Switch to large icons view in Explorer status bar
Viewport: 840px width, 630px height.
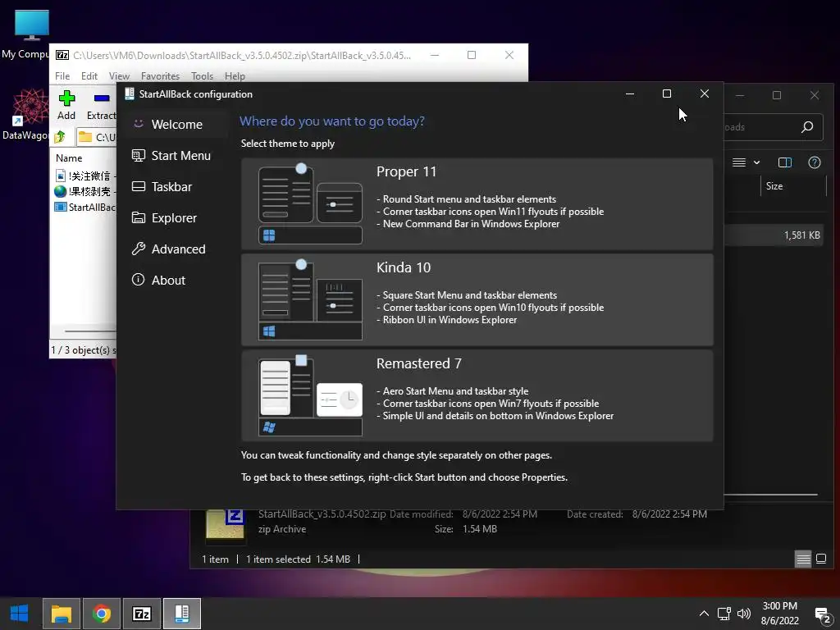[x=820, y=559]
